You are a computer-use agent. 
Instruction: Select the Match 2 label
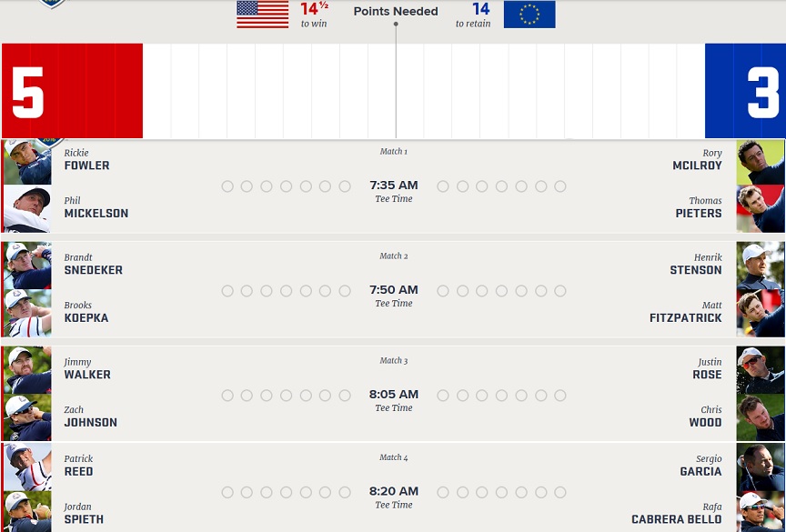point(394,256)
